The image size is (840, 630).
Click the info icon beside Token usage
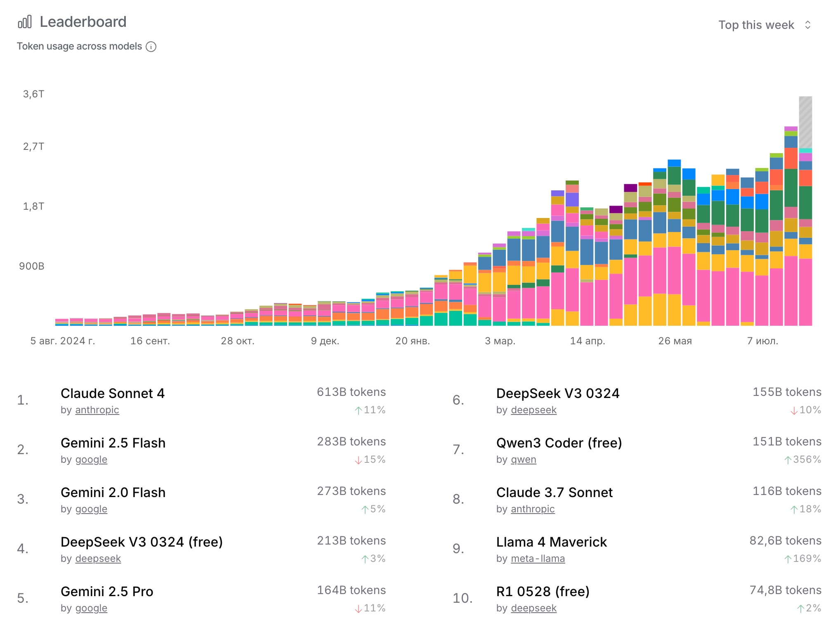pos(151,47)
